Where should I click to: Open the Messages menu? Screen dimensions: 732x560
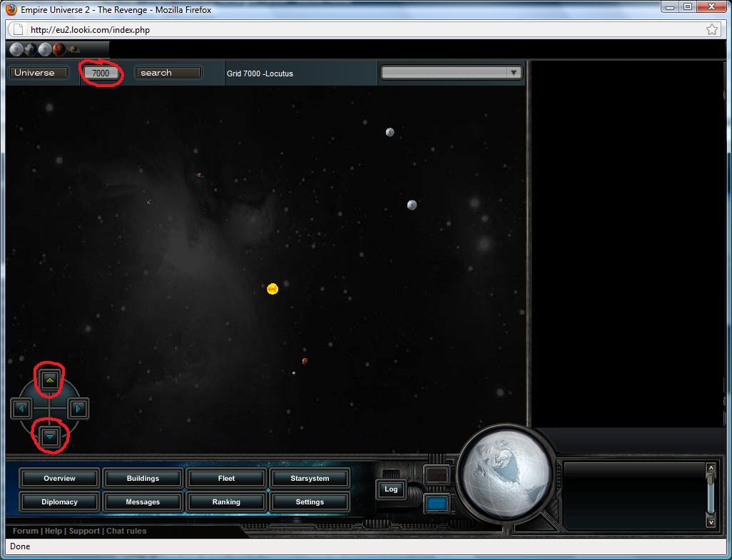[143, 502]
